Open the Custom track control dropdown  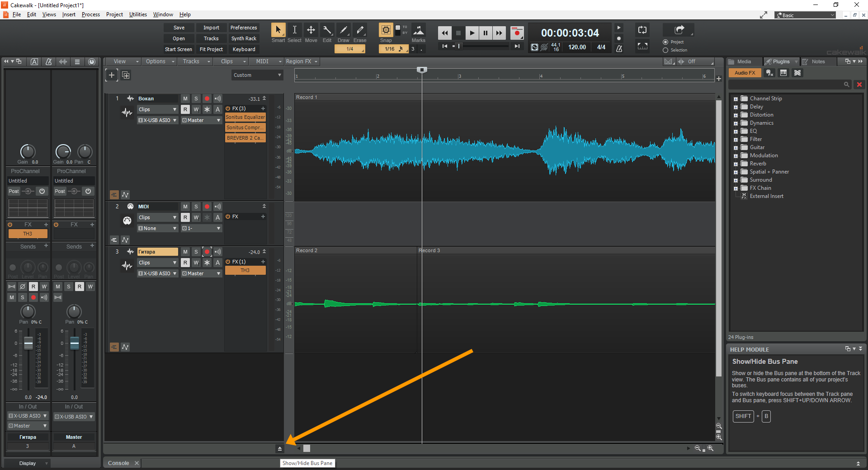coord(257,75)
